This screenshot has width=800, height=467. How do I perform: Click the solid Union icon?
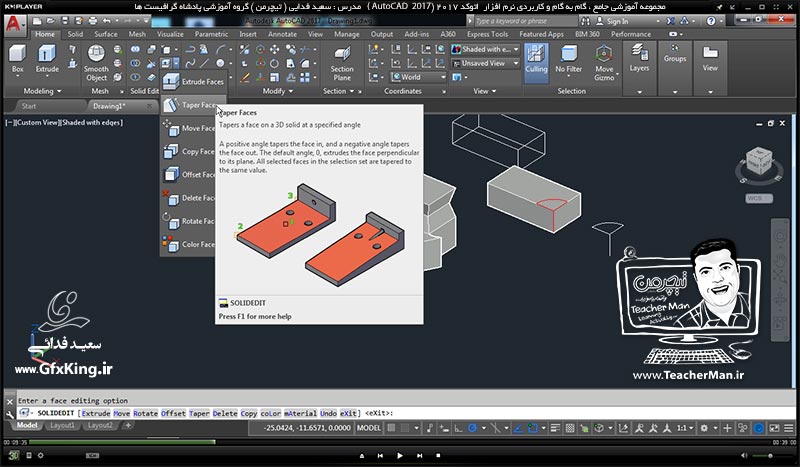tap(135, 50)
